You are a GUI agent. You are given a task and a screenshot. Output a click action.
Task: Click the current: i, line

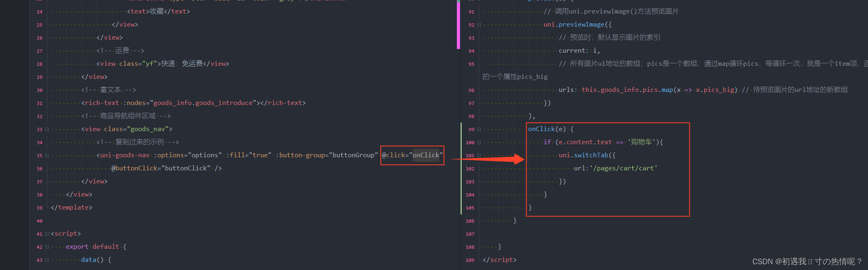[x=579, y=51]
